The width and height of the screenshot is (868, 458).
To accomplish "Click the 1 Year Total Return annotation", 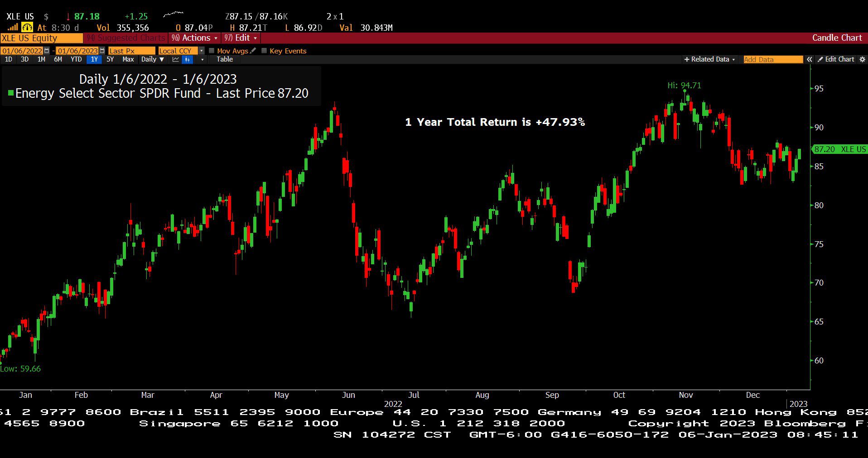I will click(495, 122).
